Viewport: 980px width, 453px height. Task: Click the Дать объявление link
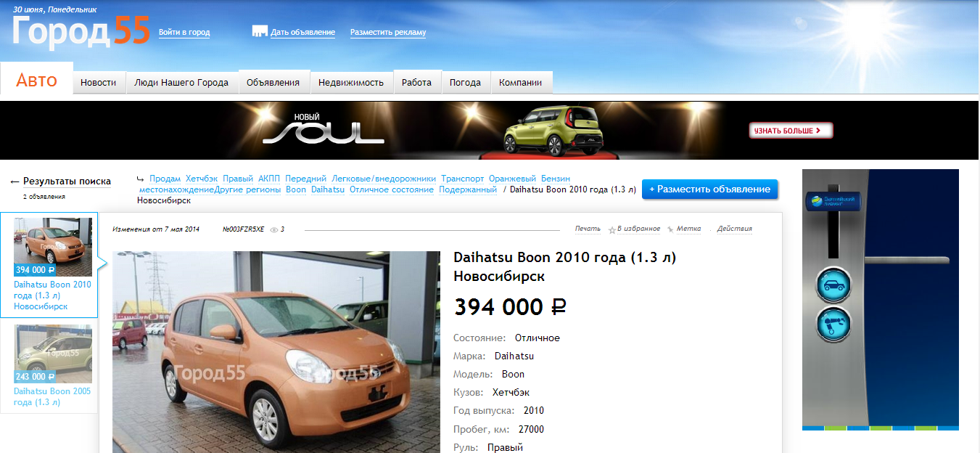[x=302, y=33]
